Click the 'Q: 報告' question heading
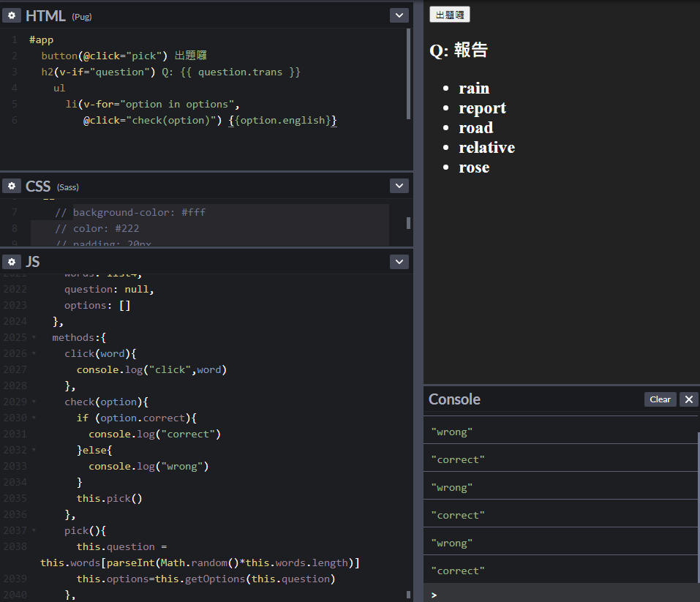The width and height of the screenshot is (700, 602). point(459,50)
